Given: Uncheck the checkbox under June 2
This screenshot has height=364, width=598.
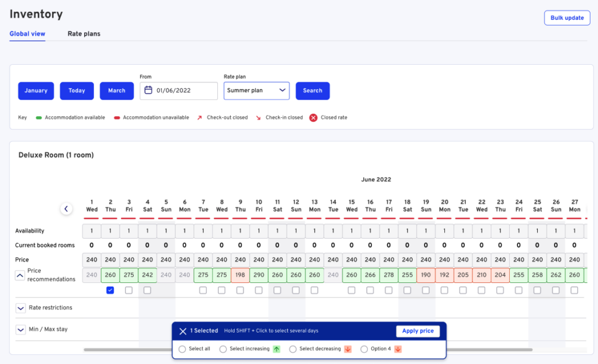Looking at the screenshot, I should click(110, 290).
